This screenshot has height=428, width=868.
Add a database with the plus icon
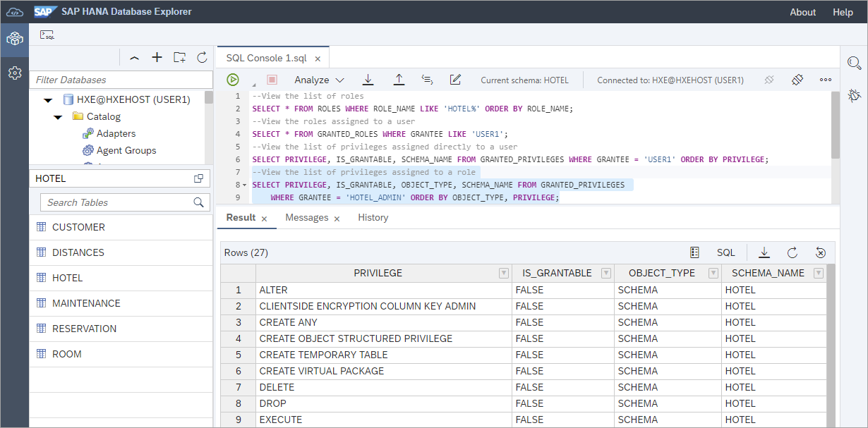point(157,58)
